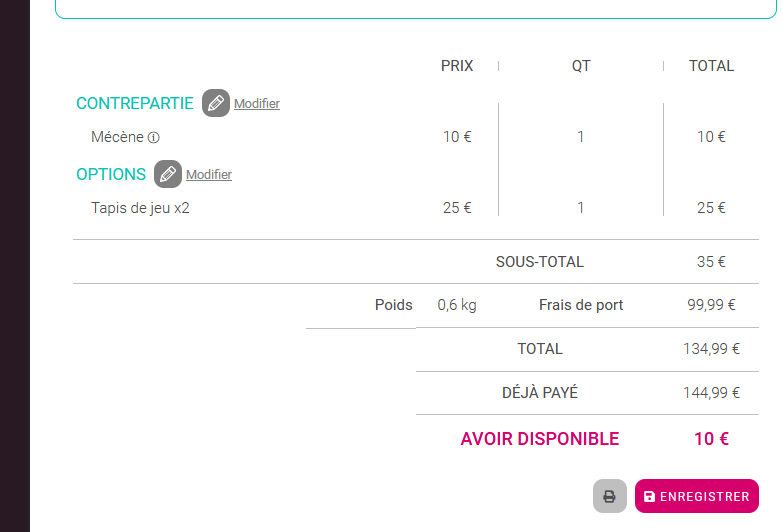Viewport: 783px width, 532px height.
Task: Click the gray print icon button
Action: 610,496
